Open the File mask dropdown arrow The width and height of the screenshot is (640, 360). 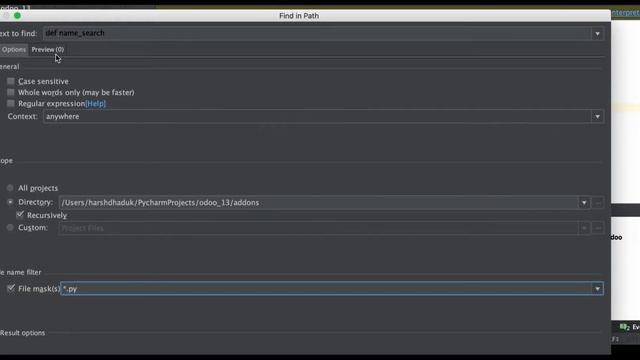[x=597, y=289]
